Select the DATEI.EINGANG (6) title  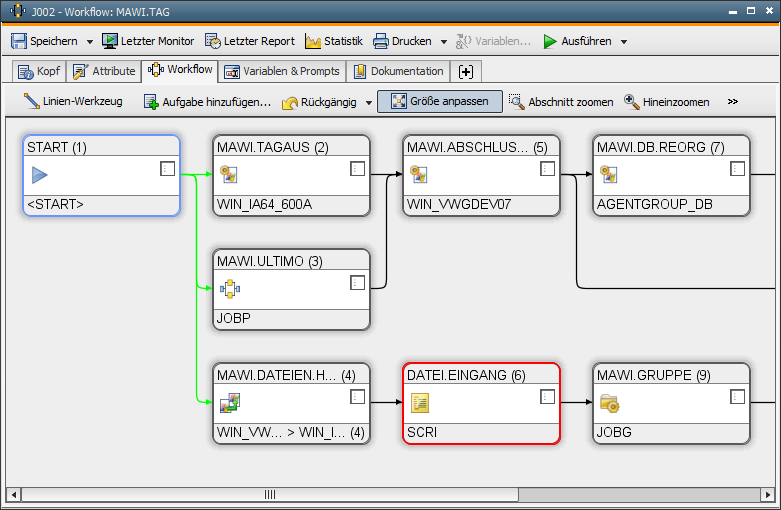click(x=466, y=376)
